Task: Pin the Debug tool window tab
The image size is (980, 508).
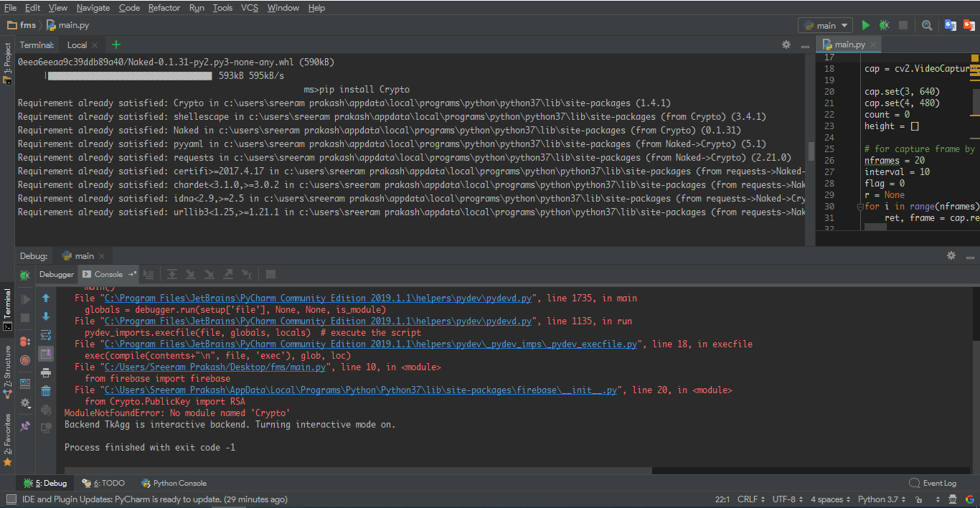Action: click(x=24, y=425)
